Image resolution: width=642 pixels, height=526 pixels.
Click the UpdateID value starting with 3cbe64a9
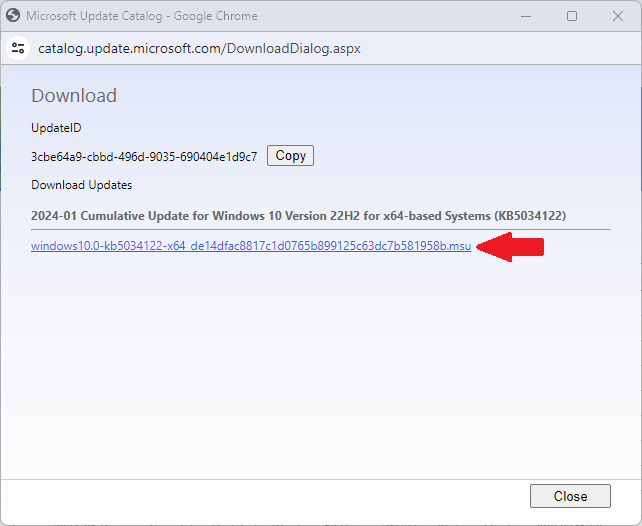(144, 156)
